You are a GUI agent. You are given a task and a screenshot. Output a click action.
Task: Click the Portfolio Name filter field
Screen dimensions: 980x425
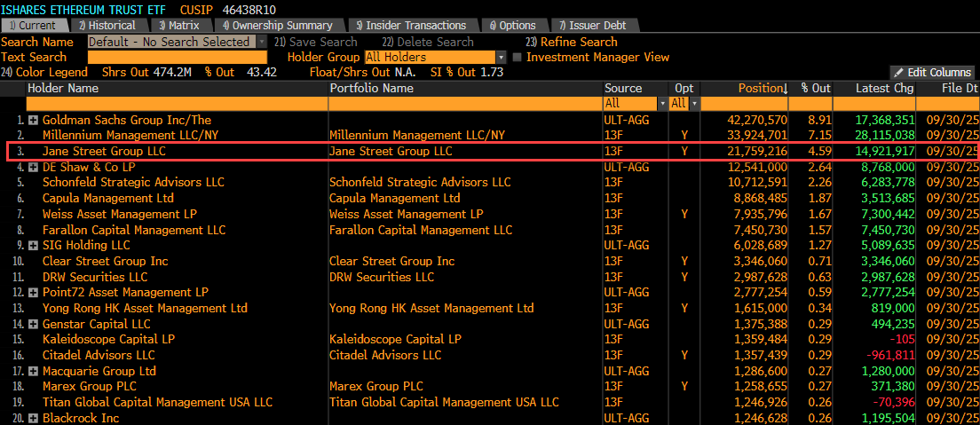[x=466, y=103]
